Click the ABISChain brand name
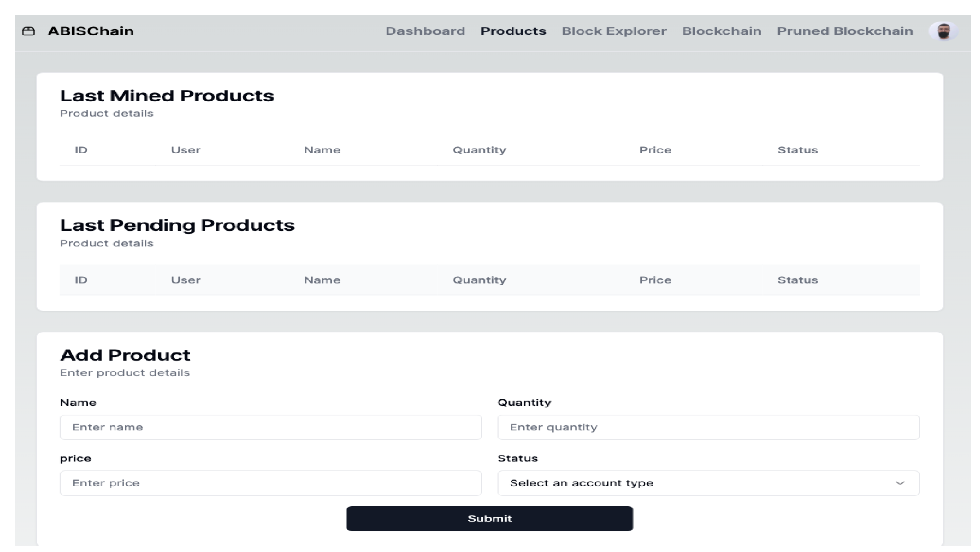 [x=91, y=31]
